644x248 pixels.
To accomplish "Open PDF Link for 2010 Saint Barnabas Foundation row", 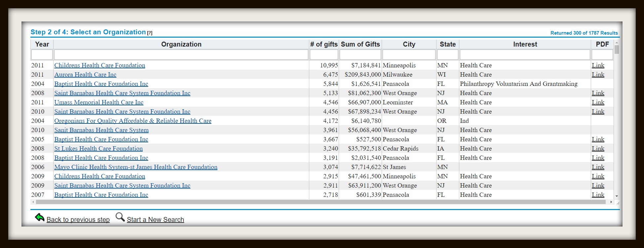I will pos(598,112).
